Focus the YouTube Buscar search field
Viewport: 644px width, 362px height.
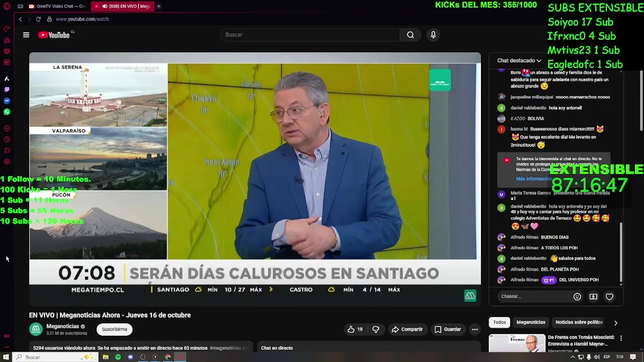coord(310,35)
